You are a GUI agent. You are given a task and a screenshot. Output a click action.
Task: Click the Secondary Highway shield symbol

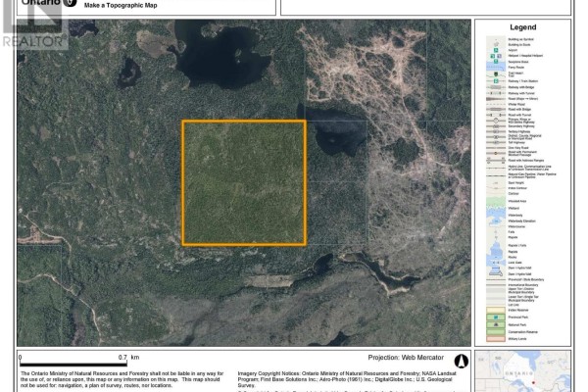point(496,126)
